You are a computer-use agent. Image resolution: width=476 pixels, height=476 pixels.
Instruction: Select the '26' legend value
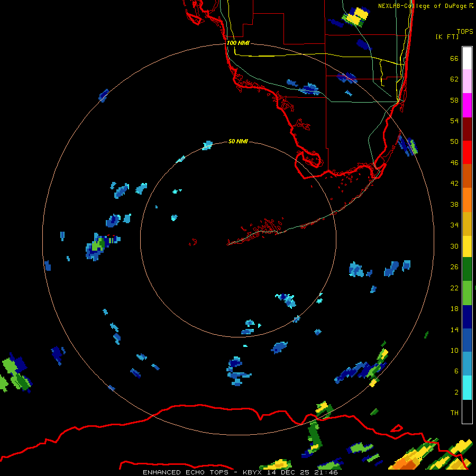pos(454,267)
